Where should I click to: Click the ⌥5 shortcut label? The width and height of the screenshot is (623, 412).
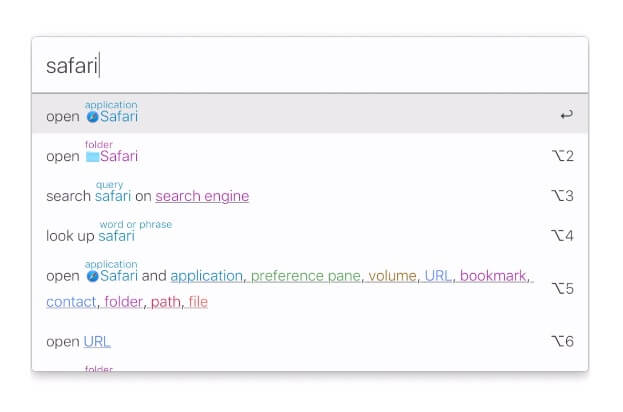click(x=563, y=289)
